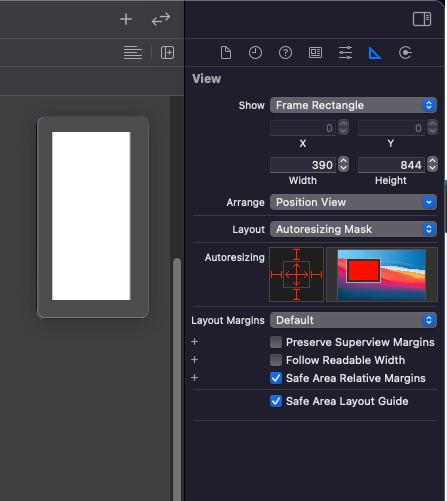This screenshot has height=501, width=447.
Task: Open the Show Frame Rectangle dropdown
Action: point(353,105)
